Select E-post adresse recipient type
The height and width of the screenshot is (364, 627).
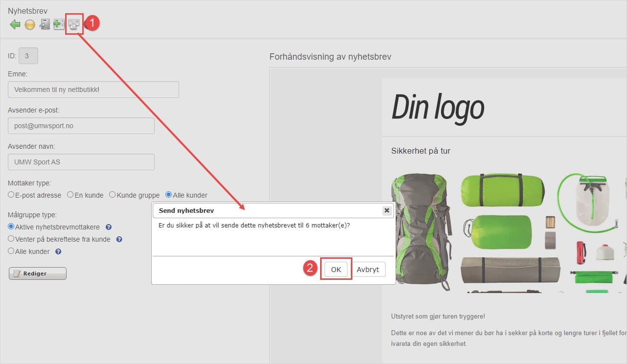click(11, 195)
